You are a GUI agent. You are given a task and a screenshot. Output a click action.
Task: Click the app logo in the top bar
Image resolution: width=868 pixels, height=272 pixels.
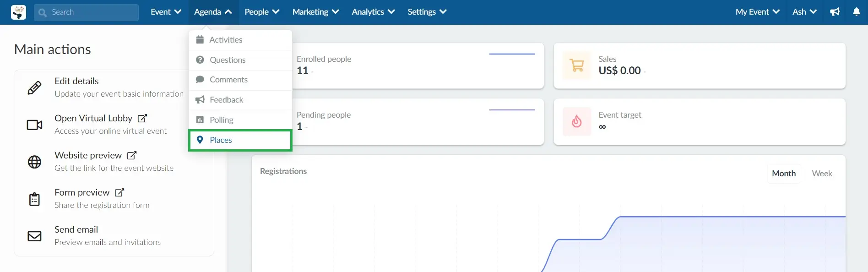[x=18, y=12]
